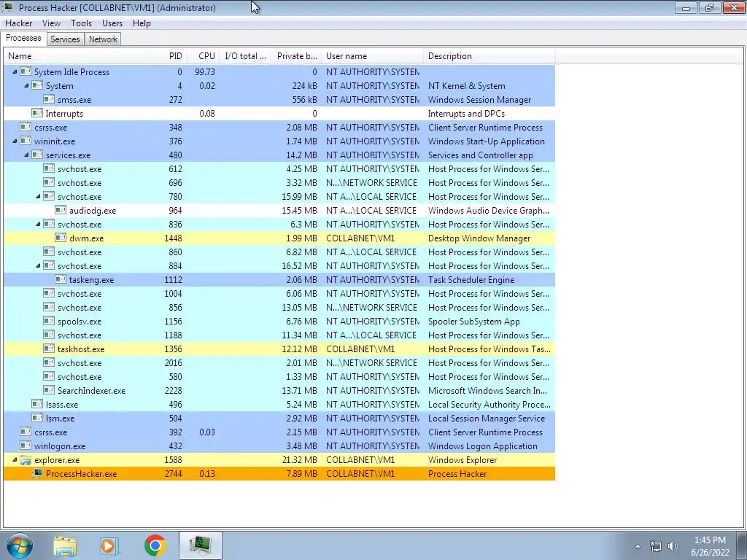The width and height of the screenshot is (747, 560).
Task: Click Task Scheduler Engine description
Action: coord(471,280)
